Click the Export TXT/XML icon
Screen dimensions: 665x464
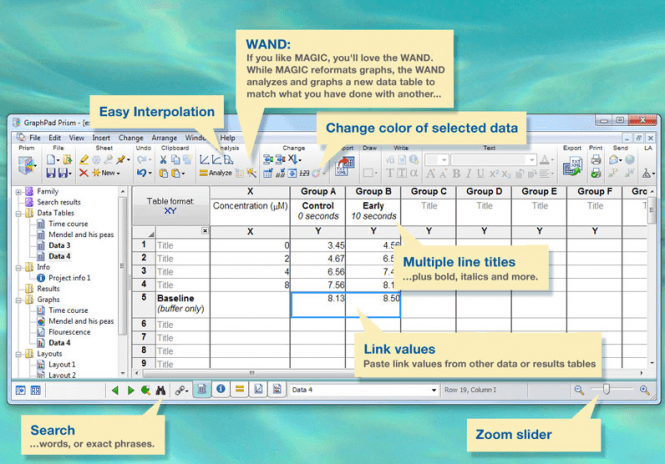coord(573,166)
